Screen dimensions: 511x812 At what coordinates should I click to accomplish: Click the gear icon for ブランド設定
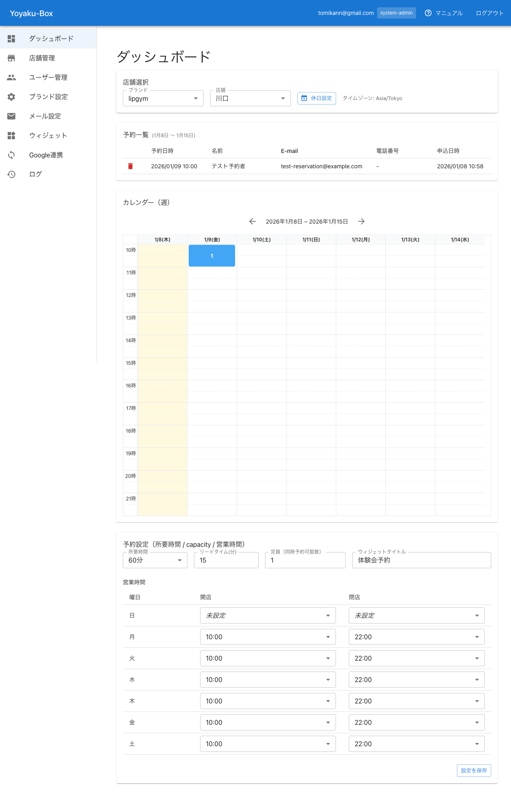pyautogui.click(x=11, y=97)
